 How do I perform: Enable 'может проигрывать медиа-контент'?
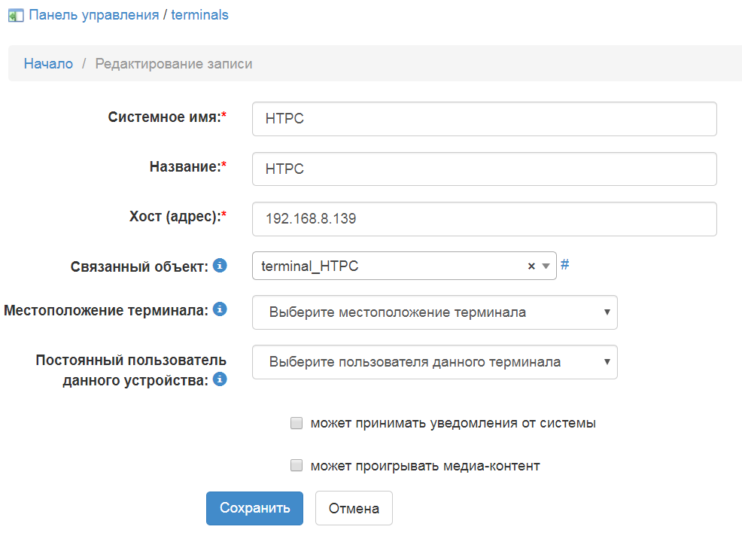tap(296, 465)
